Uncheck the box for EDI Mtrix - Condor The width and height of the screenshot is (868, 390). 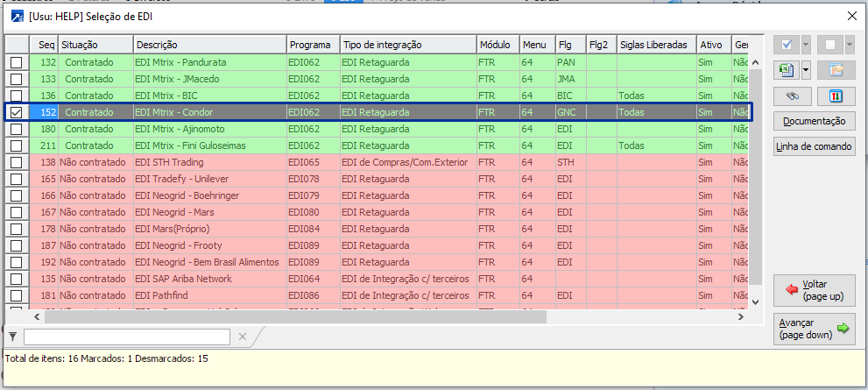[x=17, y=112]
